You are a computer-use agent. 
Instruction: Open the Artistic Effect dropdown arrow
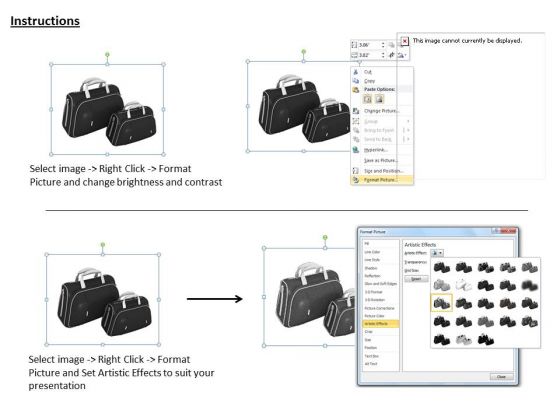pyautogui.click(x=441, y=253)
